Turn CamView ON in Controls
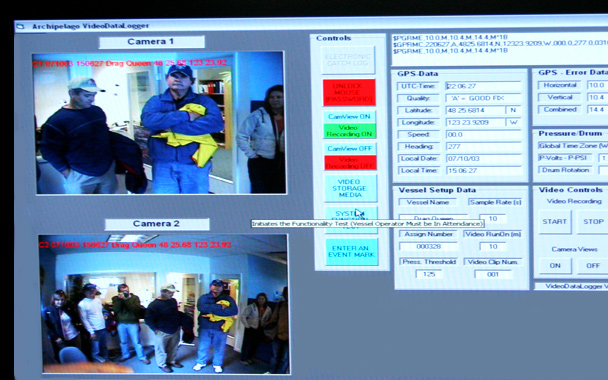This screenshot has height=380, width=608. [349, 116]
